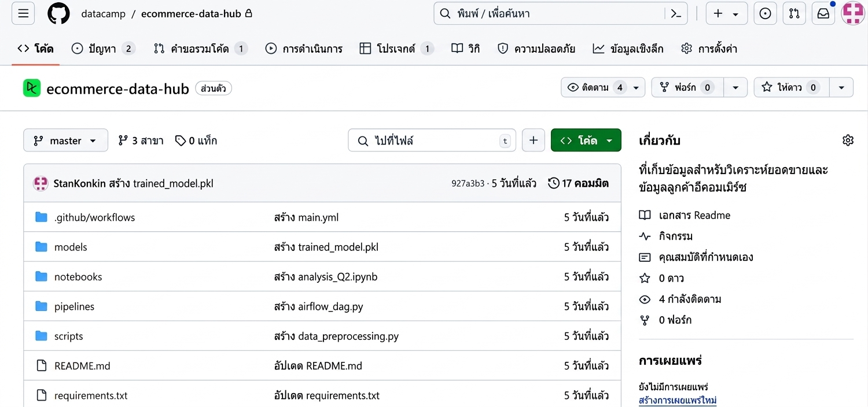Image resolution: width=868 pixels, height=407 pixels.
Task: Switch to the คำขอรวมโค้ด pull requests tab
Action: point(200,49)
